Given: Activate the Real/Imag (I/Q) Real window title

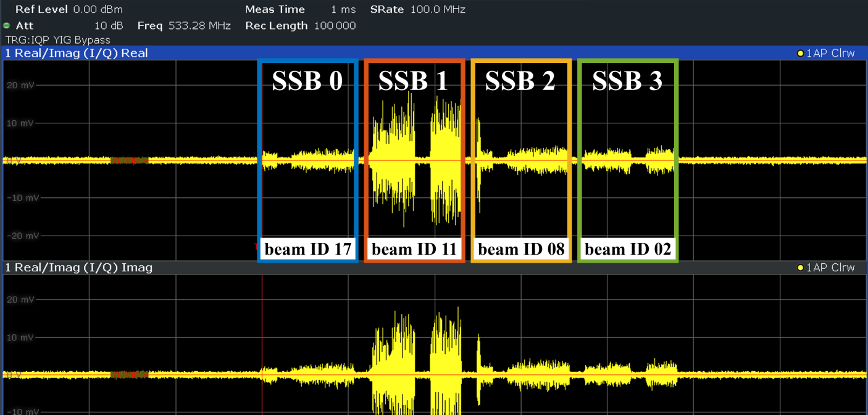Looking at the screenshot, I should click(77, 54).
